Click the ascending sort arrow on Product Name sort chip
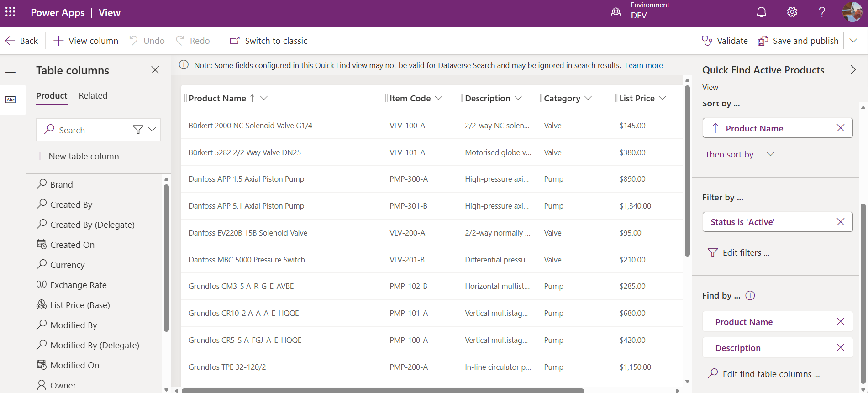This screenshot has width=868, height=393. (x=715, y=128)
